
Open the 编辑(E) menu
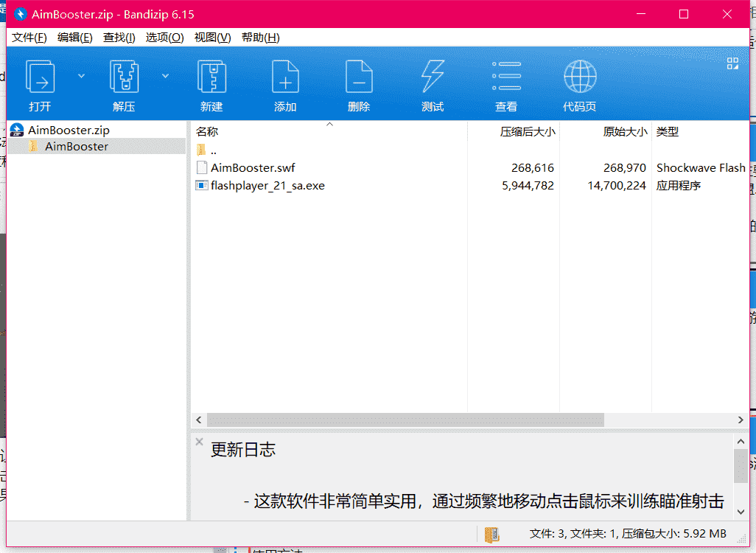[x=74, y=38]
